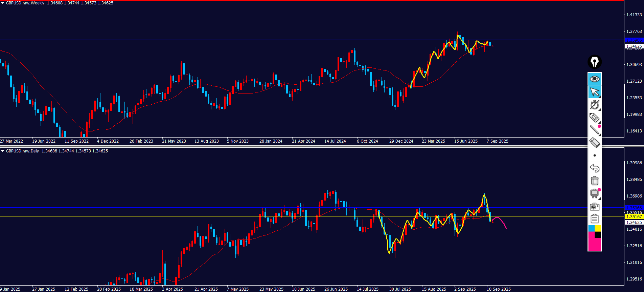
Task: Choose the cyan color swatch
Action: 592,229
